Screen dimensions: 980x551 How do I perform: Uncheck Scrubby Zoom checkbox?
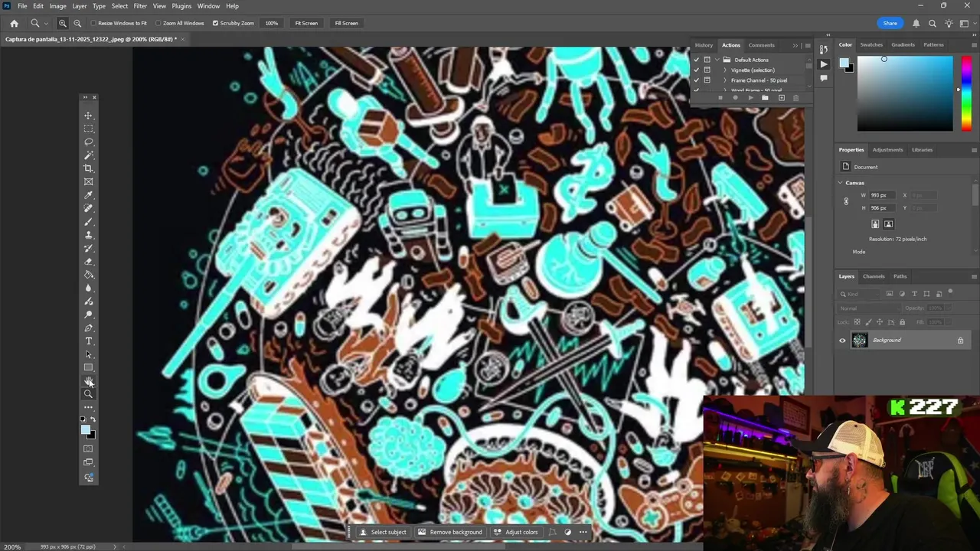point(215,23)
